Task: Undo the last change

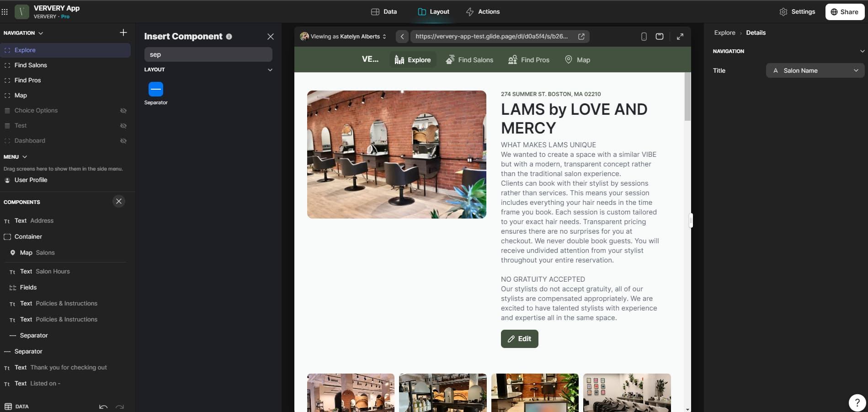Action: pyautogui.click(x=103, y=407)
